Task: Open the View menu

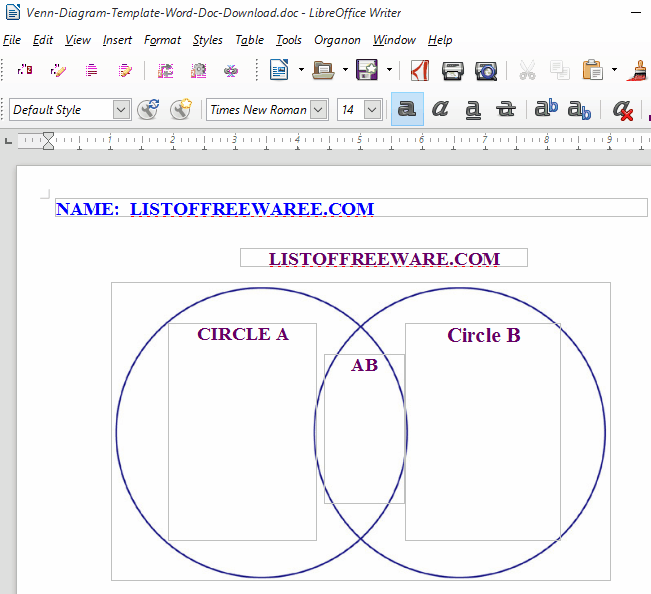Action: pyautogui.click(x=78, y=40)
